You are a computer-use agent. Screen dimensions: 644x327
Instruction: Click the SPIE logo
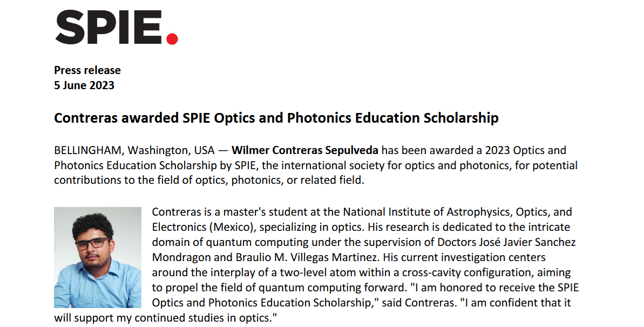coord(116,27)
